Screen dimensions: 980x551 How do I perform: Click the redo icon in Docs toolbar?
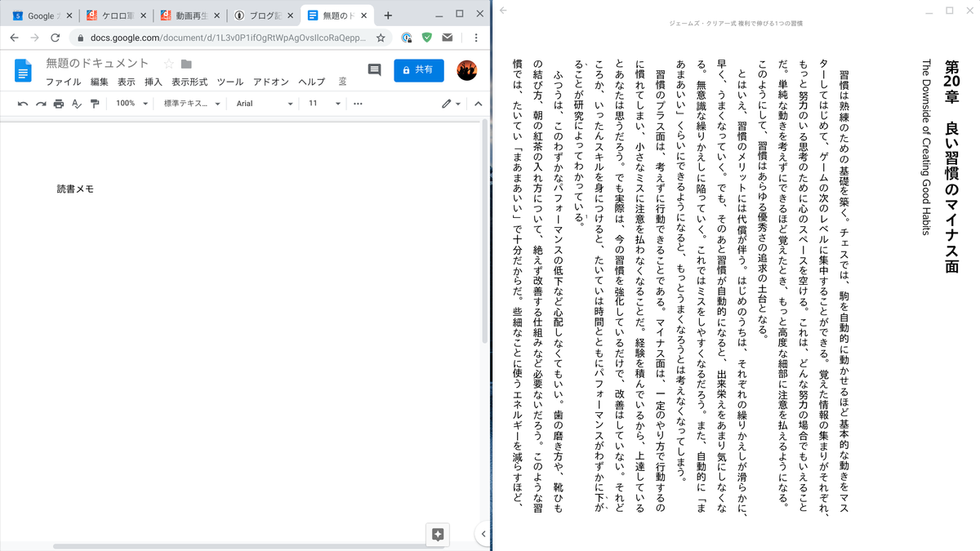(41, 104)
